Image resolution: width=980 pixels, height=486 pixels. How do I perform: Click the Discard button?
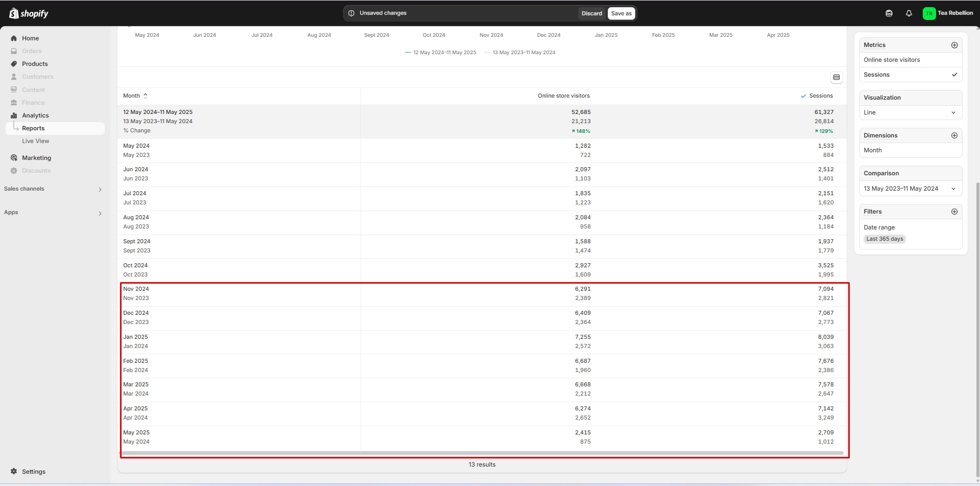591,13
